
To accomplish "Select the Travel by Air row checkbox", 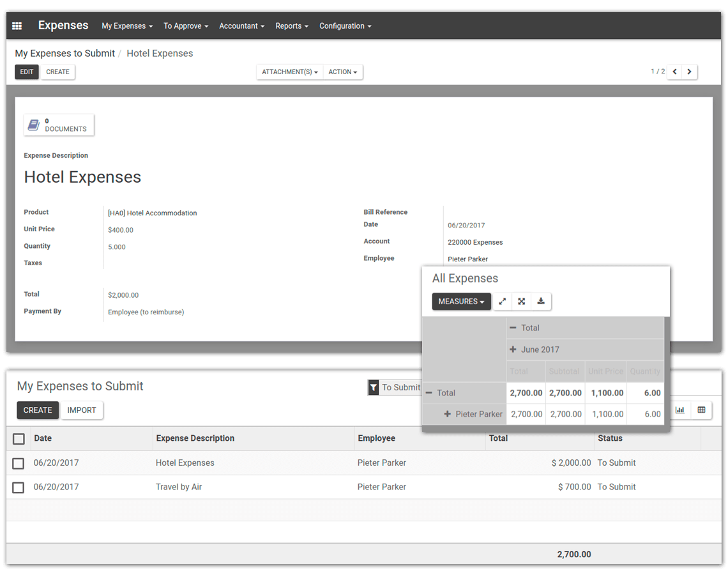I will pyautogui.click(x=18, y=487).
